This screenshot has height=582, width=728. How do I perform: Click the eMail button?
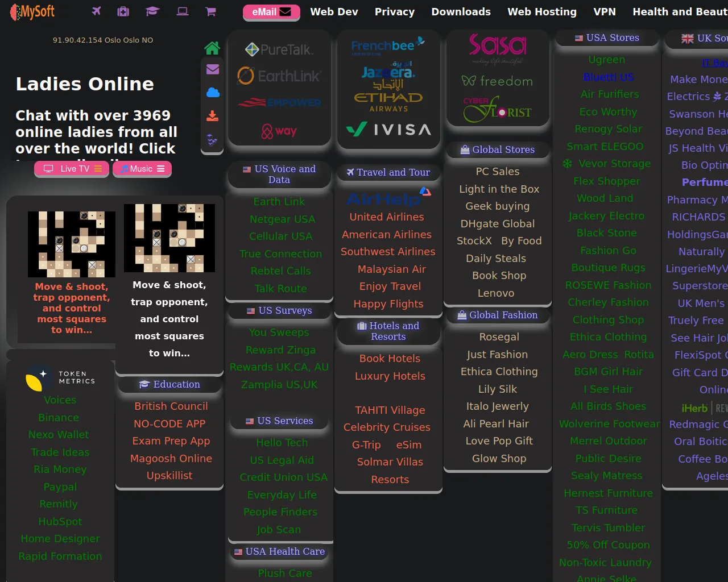[x=271, y=12]
